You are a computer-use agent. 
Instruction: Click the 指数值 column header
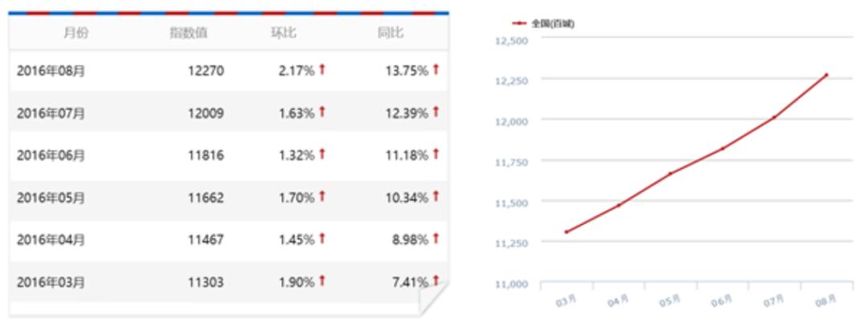coord(188,33)
